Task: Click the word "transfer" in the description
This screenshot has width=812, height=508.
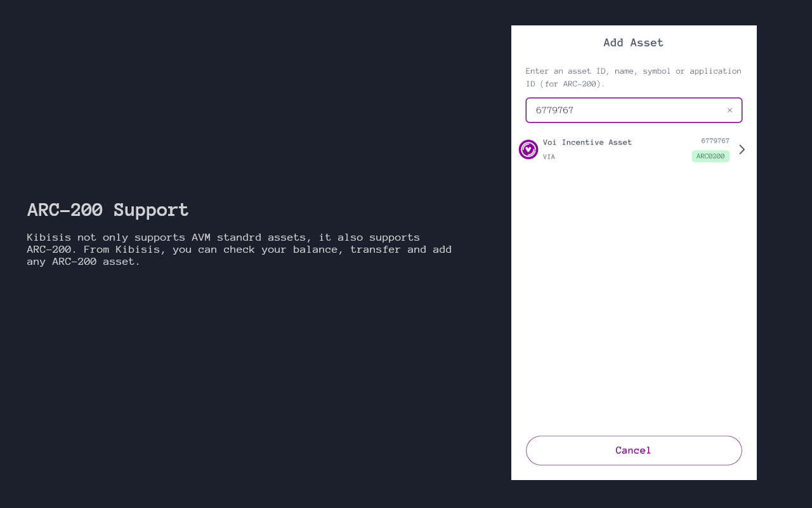Action: coord(375,250)
